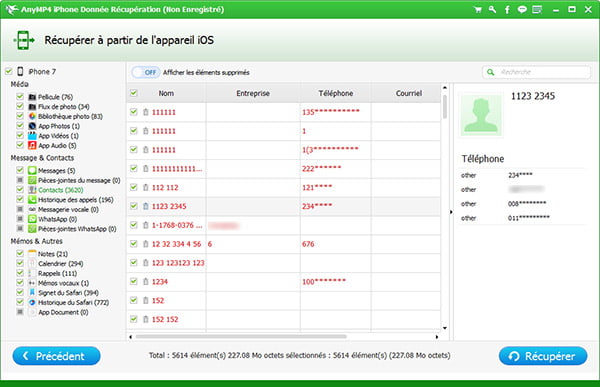Image resolution: width=600 pixels, height=387 pixels.
Task: Click the Bibliothèque photo icon
Action: pyautogui.click(x=32, y=116)
